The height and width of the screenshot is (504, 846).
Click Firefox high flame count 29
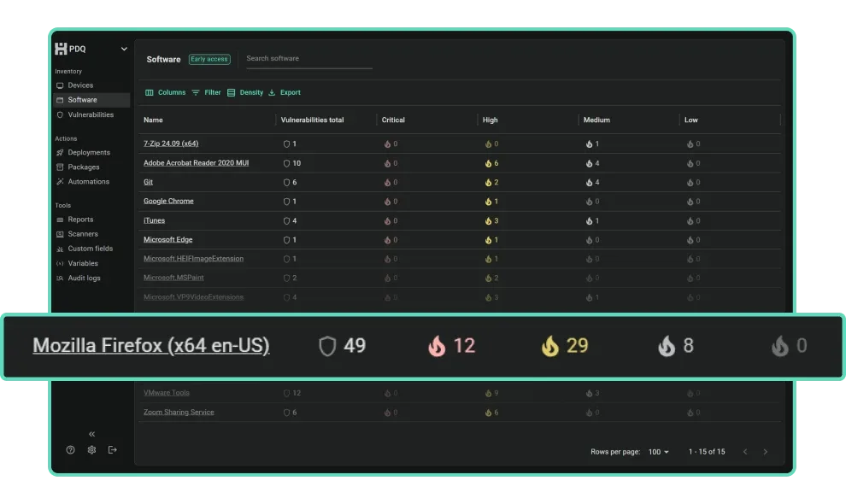click(565, 346)
